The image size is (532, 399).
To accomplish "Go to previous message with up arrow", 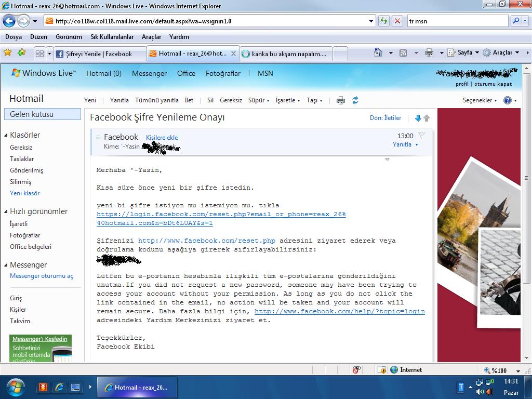I will pyautogui.click(x=427, y=118).
